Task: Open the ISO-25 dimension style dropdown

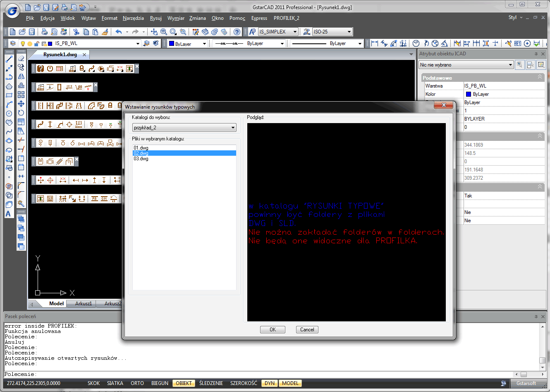Action: coord(332,32)
